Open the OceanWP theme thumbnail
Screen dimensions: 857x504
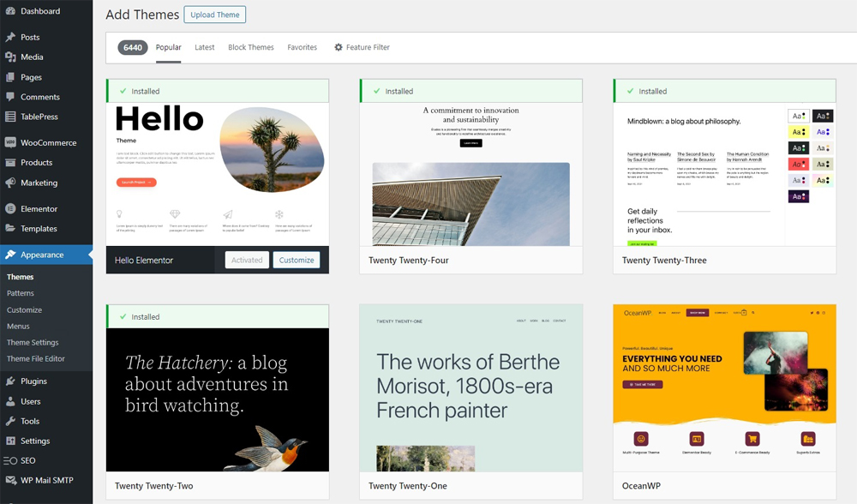[x=725, y=388]
